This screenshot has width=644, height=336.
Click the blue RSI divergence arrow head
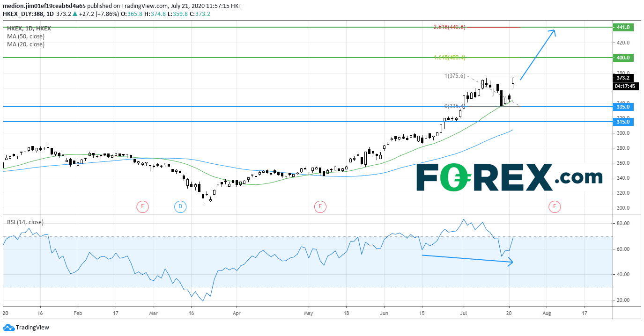point(510,263)
